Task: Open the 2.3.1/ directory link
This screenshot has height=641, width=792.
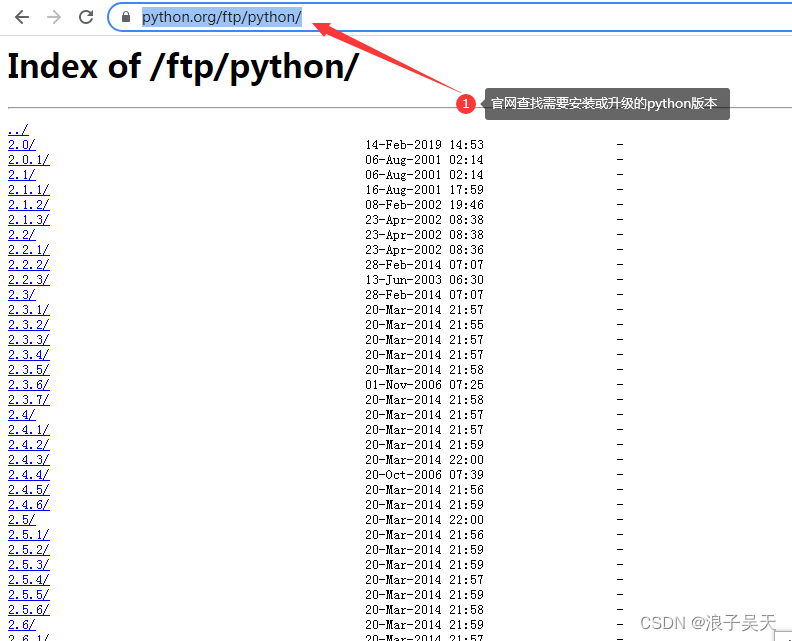Action: tap(29, 310)
